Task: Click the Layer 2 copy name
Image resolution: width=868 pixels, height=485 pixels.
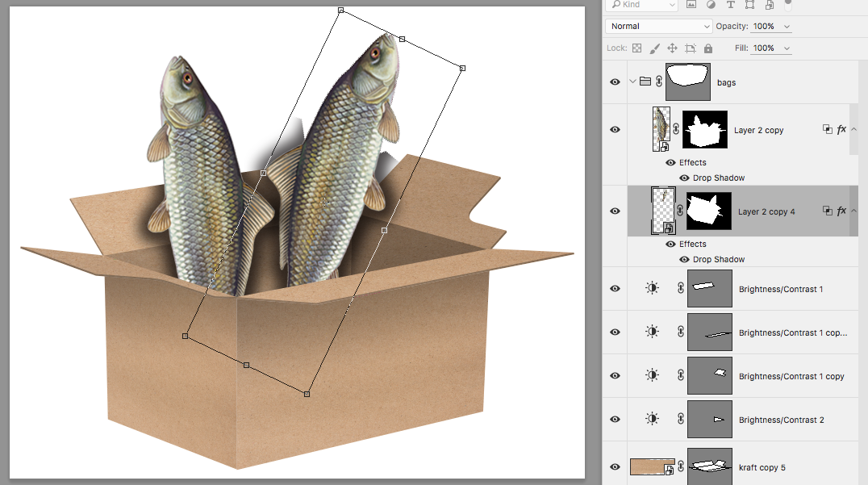Action: [x=758, y=130]
